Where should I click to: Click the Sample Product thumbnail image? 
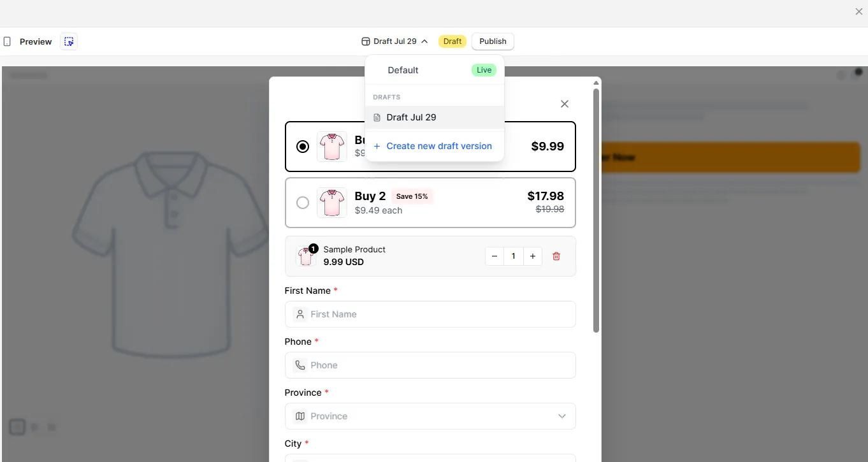[x=306, y=256]
